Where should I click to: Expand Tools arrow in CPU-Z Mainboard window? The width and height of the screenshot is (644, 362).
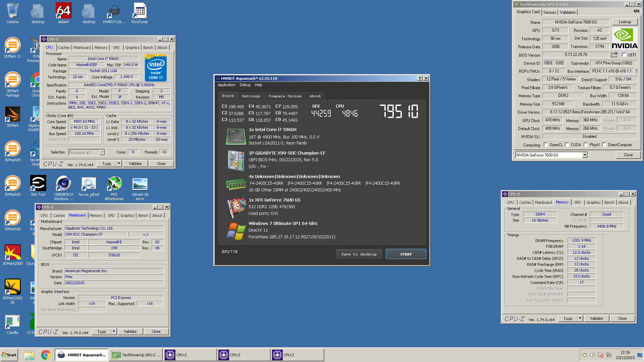[114, 331]
